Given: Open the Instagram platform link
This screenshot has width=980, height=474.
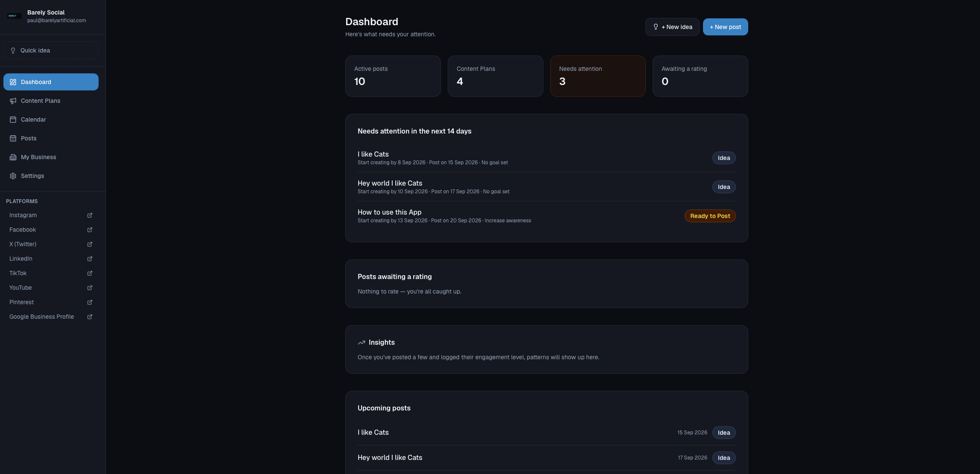Looking at the screenshot, I should click(51, 215).
